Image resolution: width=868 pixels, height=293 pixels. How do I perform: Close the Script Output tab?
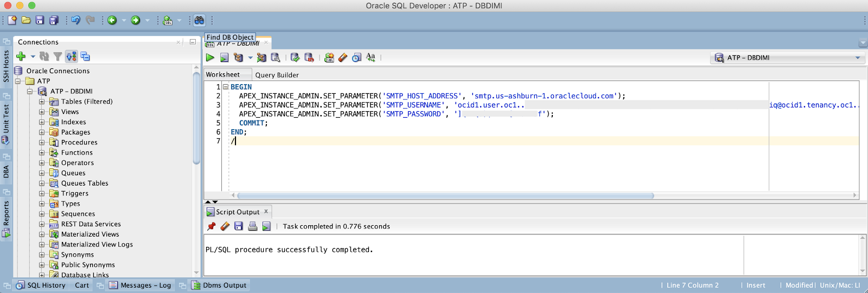tap(266, 212)
